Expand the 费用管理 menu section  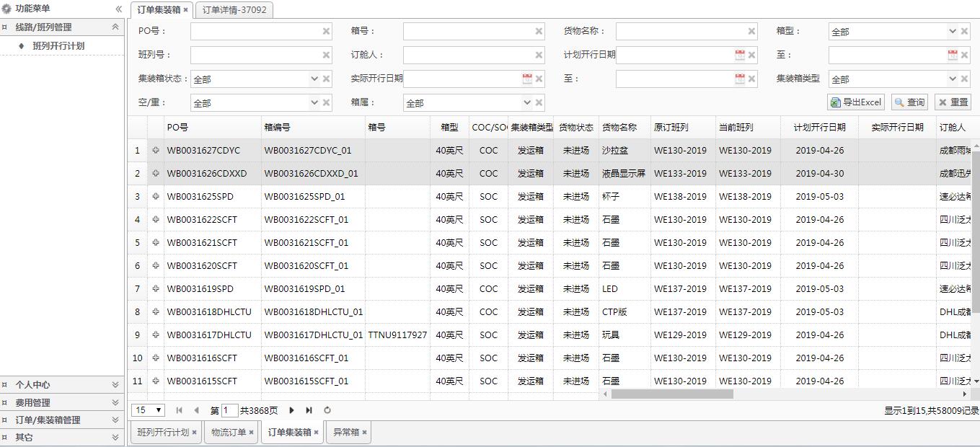coord(115,402)
